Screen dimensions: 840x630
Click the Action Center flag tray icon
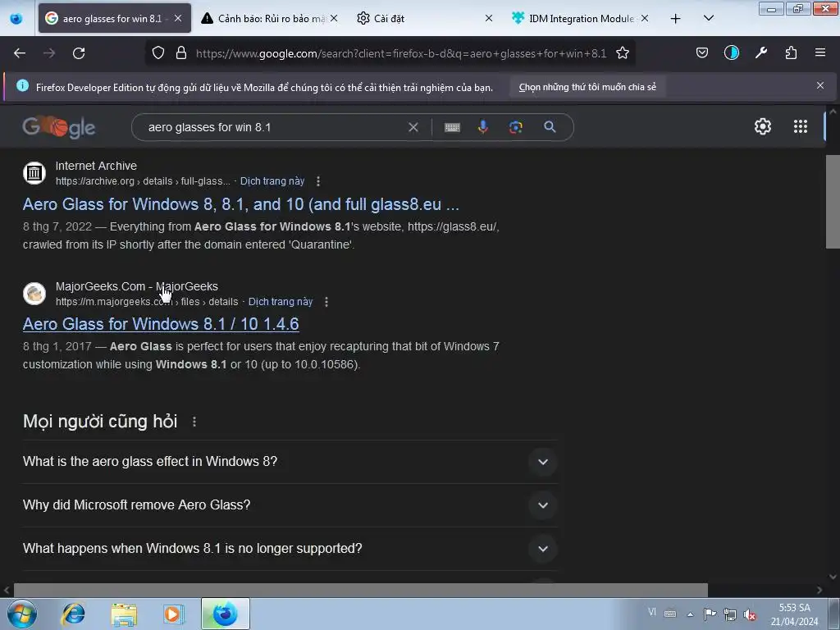coord(710,614)
